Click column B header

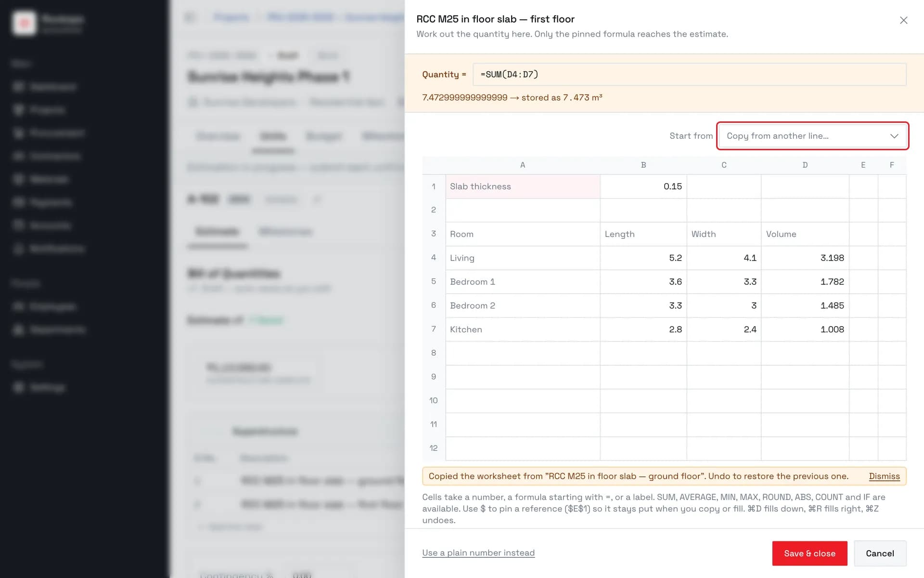tap(643, 165)
